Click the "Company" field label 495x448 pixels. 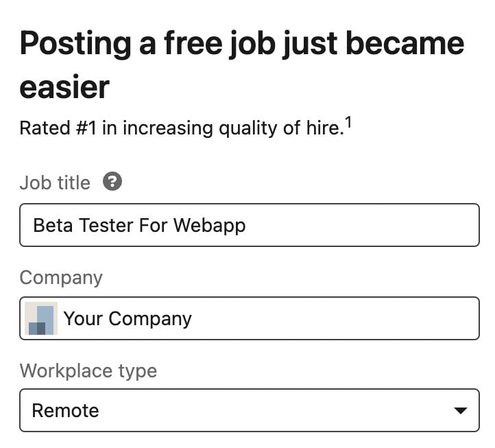pos(61,278)
